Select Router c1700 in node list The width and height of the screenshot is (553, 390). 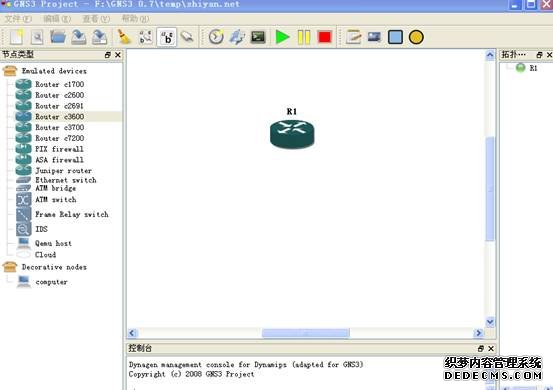pyautogui.click(x=60, y=84)
